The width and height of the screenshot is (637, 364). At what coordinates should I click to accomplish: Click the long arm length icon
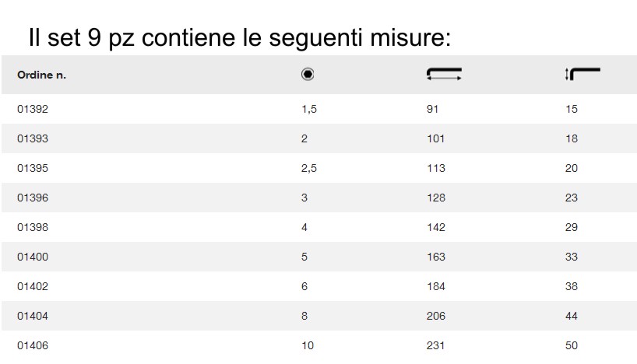pos(444,75)
